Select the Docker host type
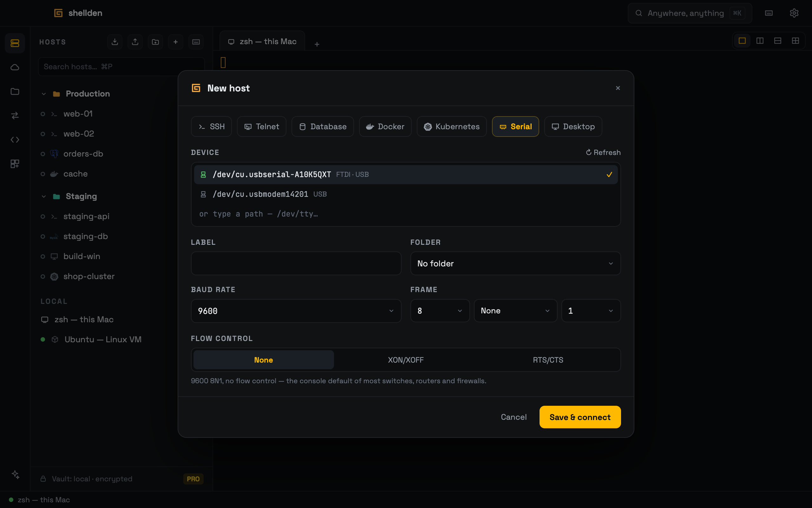This screenshot has width=812, height=508. [x=385, y=127]
